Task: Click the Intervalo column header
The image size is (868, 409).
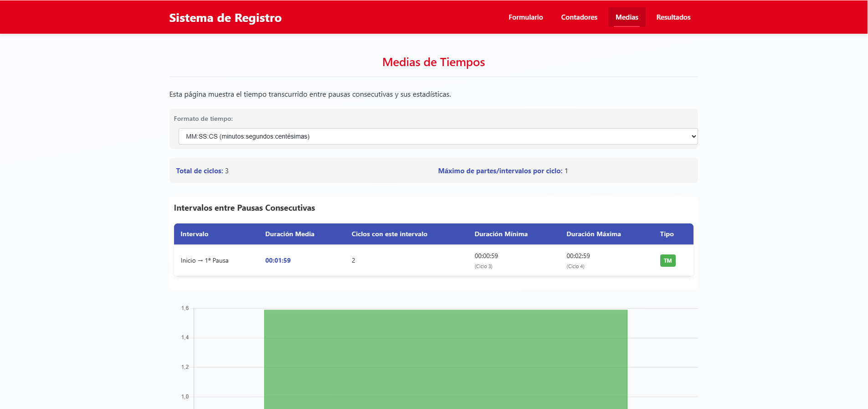Action: [194, 234]
